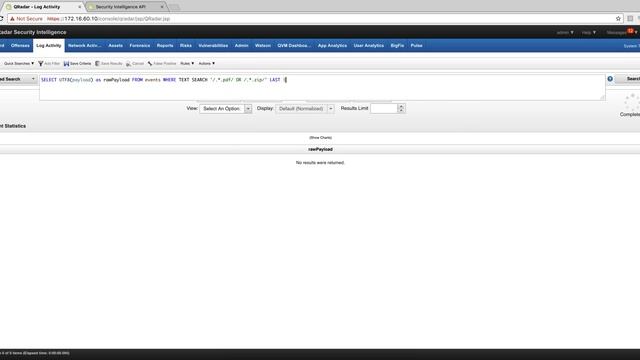Screen dimensions: 640x360
Task: Switch to the App Analytics tab
Action: [x=332, y=46]
